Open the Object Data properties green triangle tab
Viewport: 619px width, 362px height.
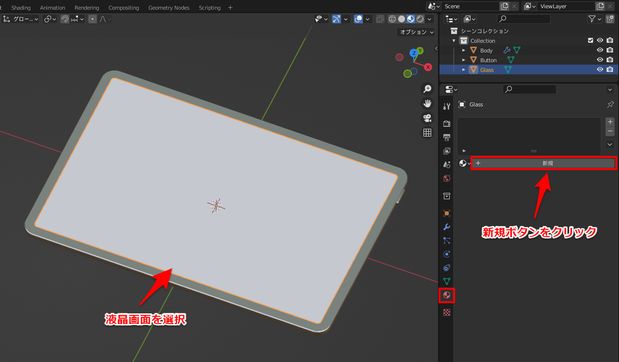point(446,281)
